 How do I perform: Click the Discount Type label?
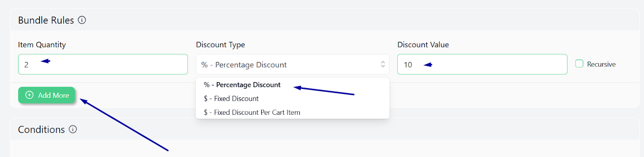[221, 45]
